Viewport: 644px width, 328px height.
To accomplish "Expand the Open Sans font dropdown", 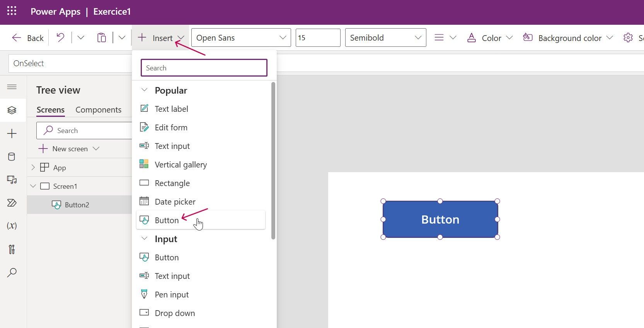I will (x=241, y=38).
